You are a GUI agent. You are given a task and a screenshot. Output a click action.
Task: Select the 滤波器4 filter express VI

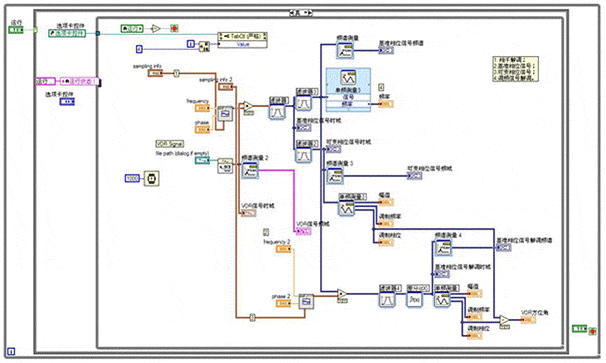(387, 299)
